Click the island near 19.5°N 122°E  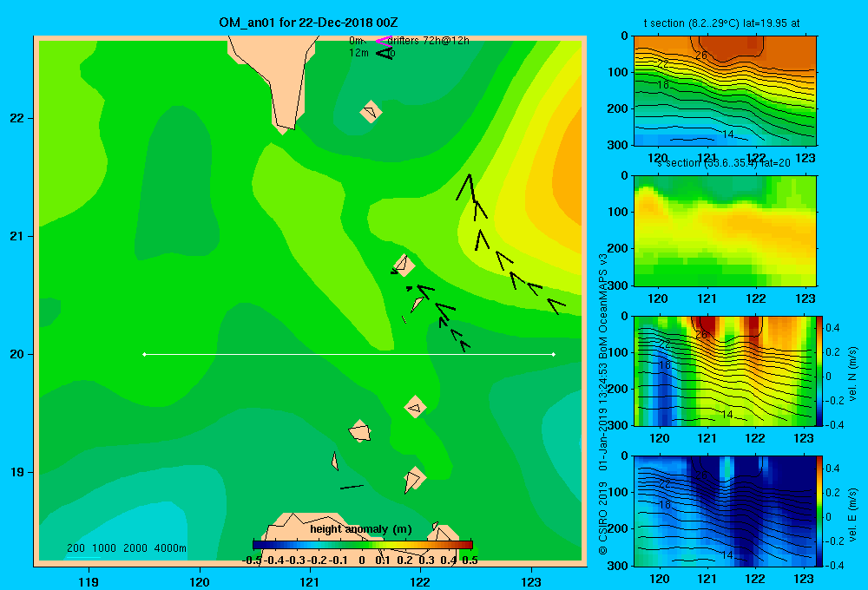point(415,407)
